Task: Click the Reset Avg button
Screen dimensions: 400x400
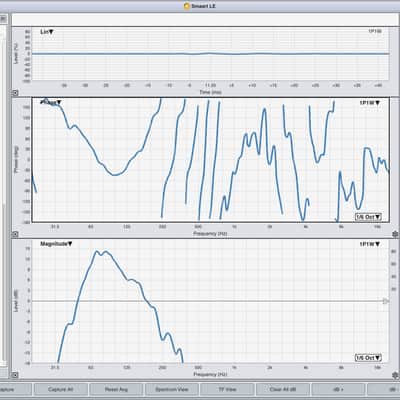Action: click(x=116, y=389)
